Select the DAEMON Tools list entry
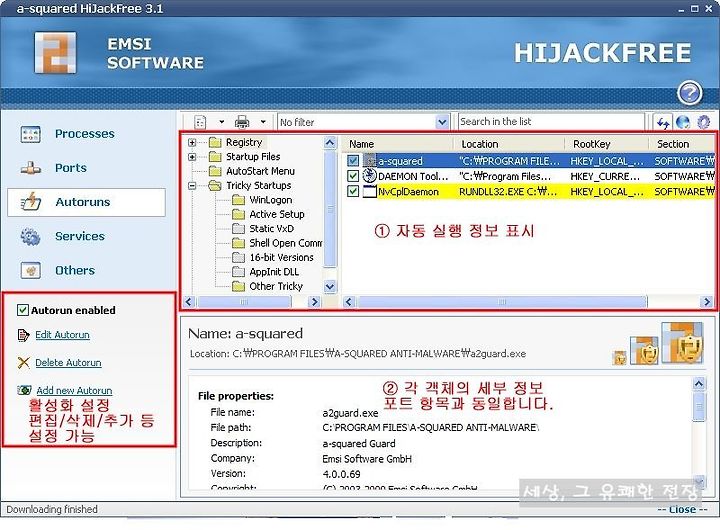Screen dimensions: 720x530 [528, 176]
